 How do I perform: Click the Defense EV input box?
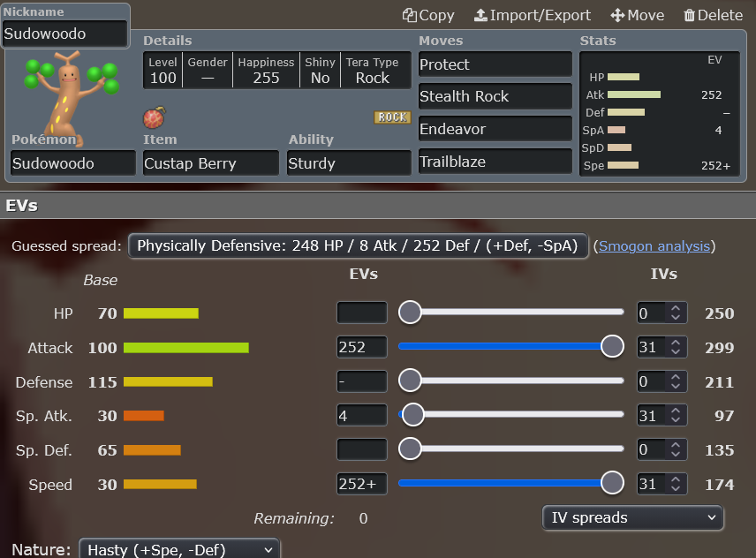(x=362, y=381)
